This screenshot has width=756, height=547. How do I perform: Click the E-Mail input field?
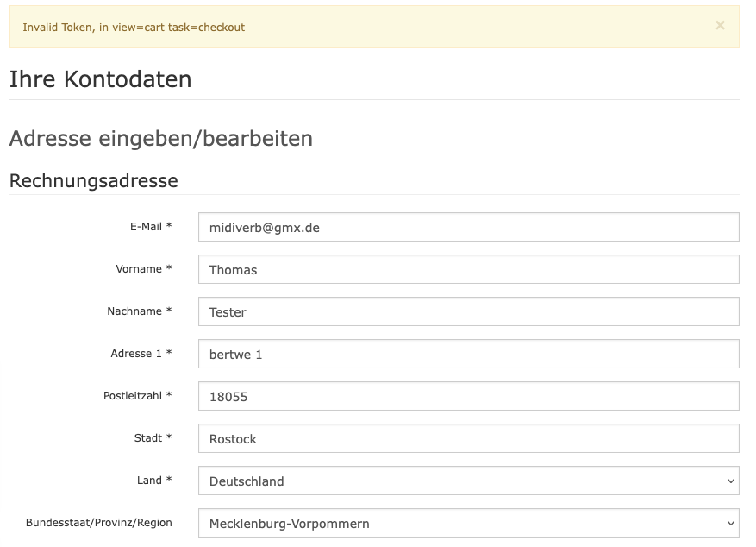tap(468, 227)
